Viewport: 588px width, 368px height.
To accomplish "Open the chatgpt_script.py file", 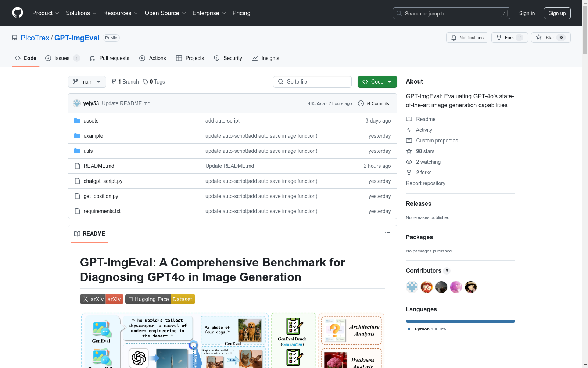I will [103, 181].
